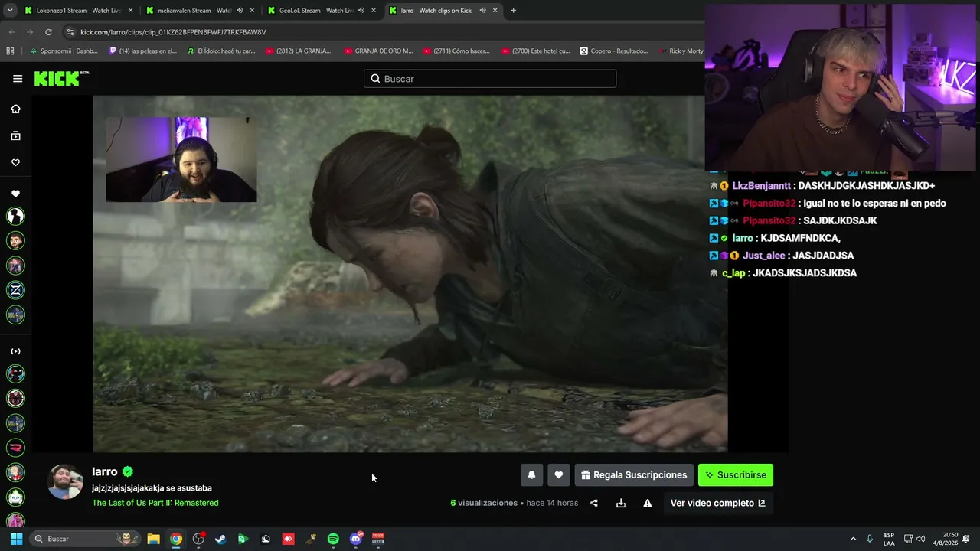This screenshot has width=980, height=551.
Task: Focus the Kick Buscar search field
Action: pyautogui.click(x=490, y=79)
